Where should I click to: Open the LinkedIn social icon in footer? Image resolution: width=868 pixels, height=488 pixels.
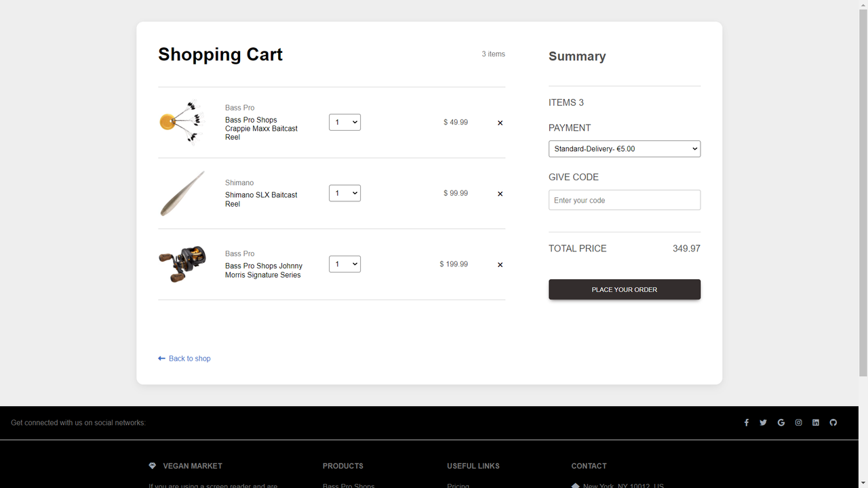coord(816,422)
